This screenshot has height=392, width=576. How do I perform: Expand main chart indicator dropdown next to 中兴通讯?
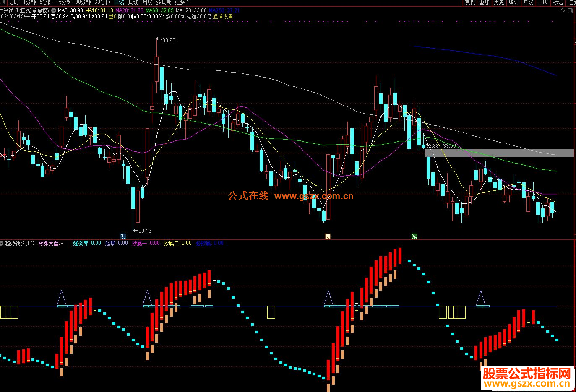(x=54, y=10)
